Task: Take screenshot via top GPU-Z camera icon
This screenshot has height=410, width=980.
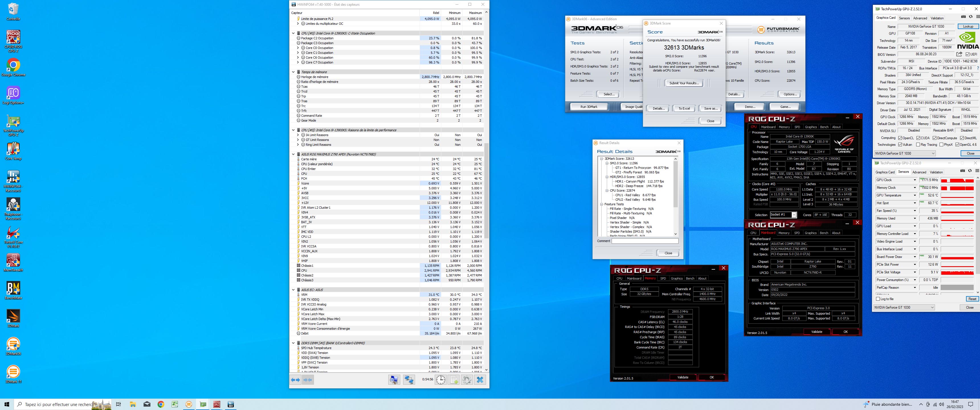Action: point(963,17)
